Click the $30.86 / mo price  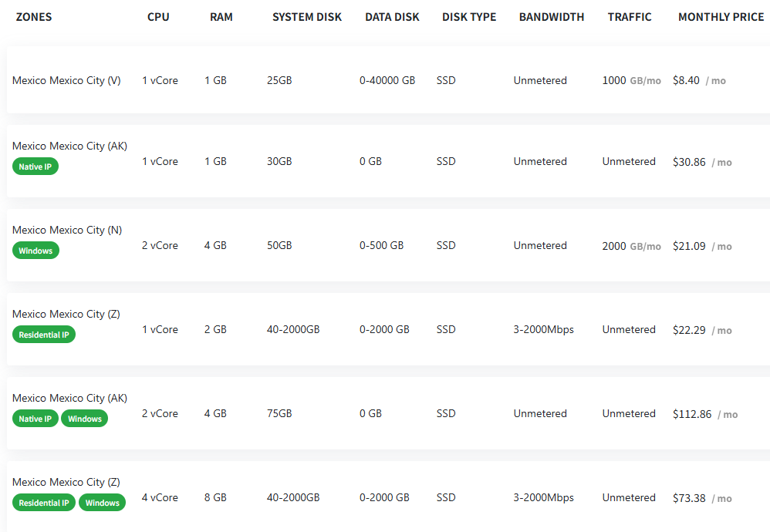pyautogui.click(x=702, y=162)
